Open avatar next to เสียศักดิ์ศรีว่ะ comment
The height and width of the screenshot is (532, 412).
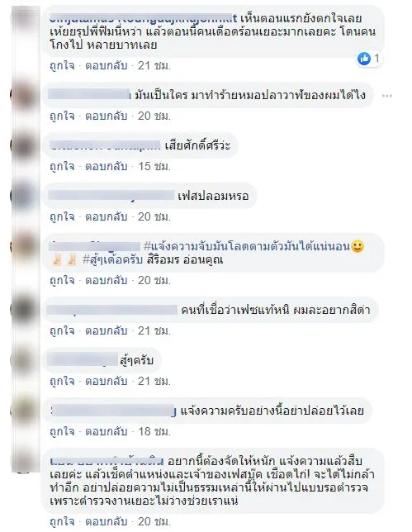[x=25, y=146]
